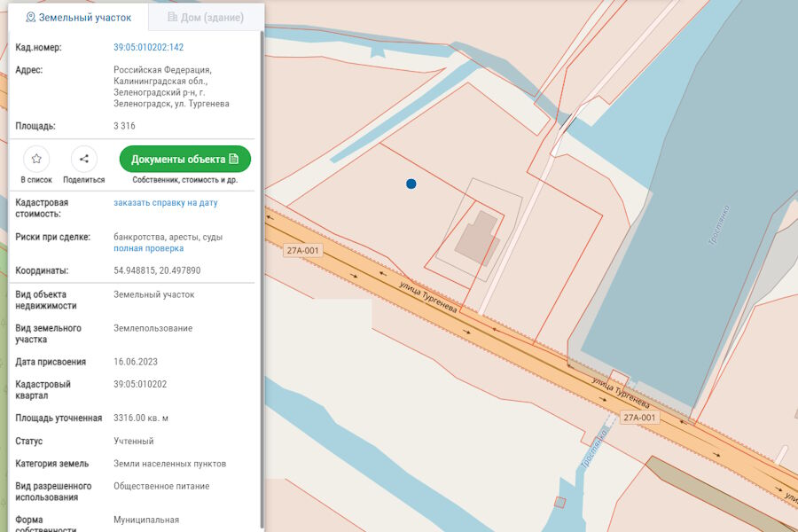Click заказать справку на дату link
This screenshot has height=532, width=798.
[165, 203]
